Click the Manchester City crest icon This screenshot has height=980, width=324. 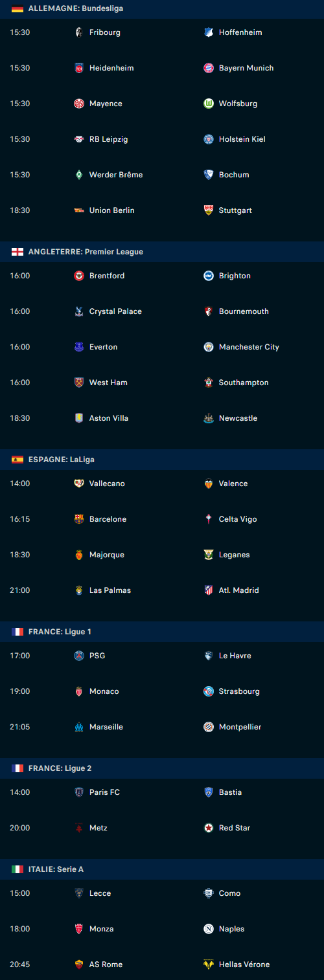(x=209, y=347)
